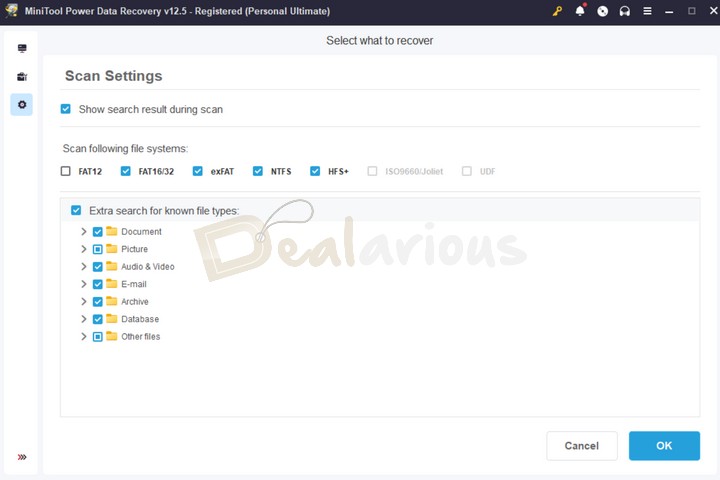720x480 pixels.
Task: Click the Database folder icon
Action: click(x=112, y=318)
